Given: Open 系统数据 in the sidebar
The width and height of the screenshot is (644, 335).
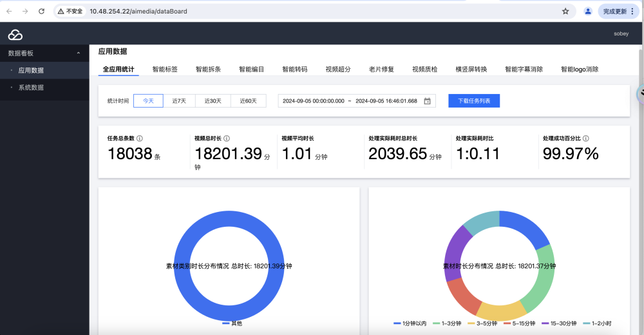Looking at the screenshot, I should point(31,88).
